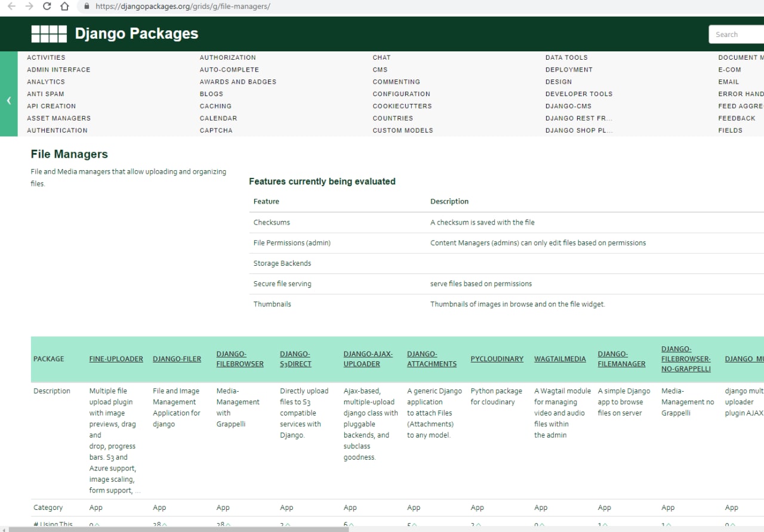Screen dimensions: 764x532
Task: Open the DJANGO-FILEMANAGER package
Action: (x=621, y=359)
